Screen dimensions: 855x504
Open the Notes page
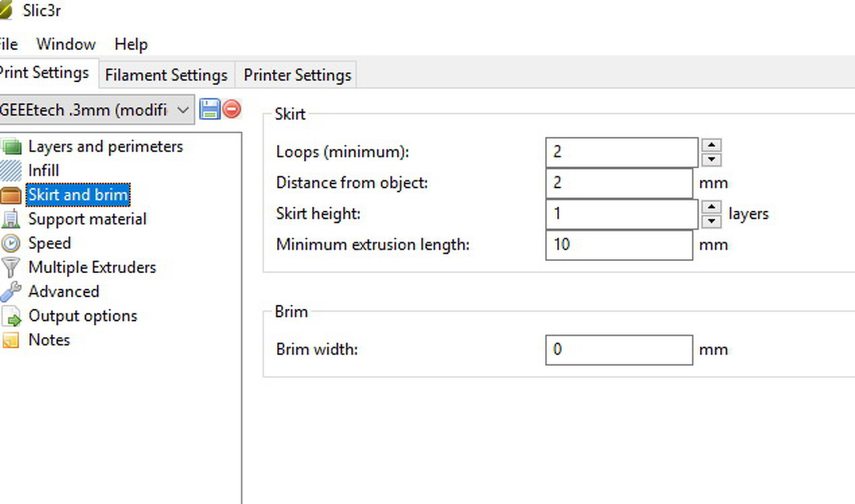pyautogui.click(x=49, y=340)
